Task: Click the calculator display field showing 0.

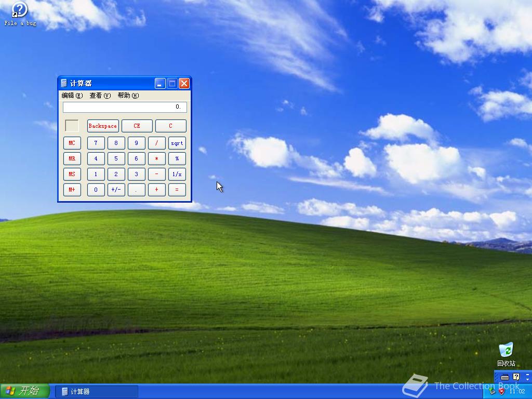Action: 125,107
